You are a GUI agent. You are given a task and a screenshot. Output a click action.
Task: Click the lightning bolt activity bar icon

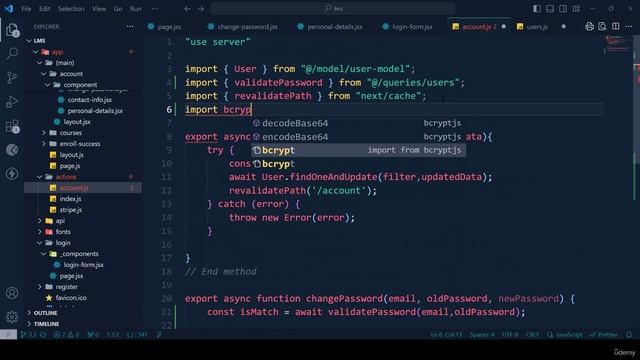[x=12, y=173]
